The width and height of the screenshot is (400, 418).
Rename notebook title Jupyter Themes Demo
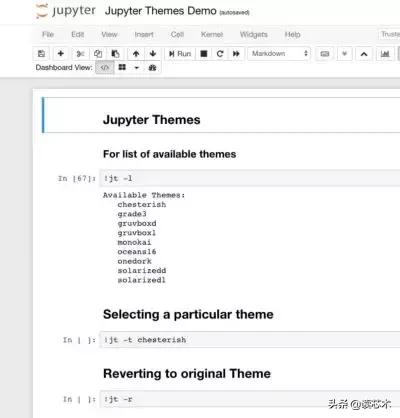[161, 11]
